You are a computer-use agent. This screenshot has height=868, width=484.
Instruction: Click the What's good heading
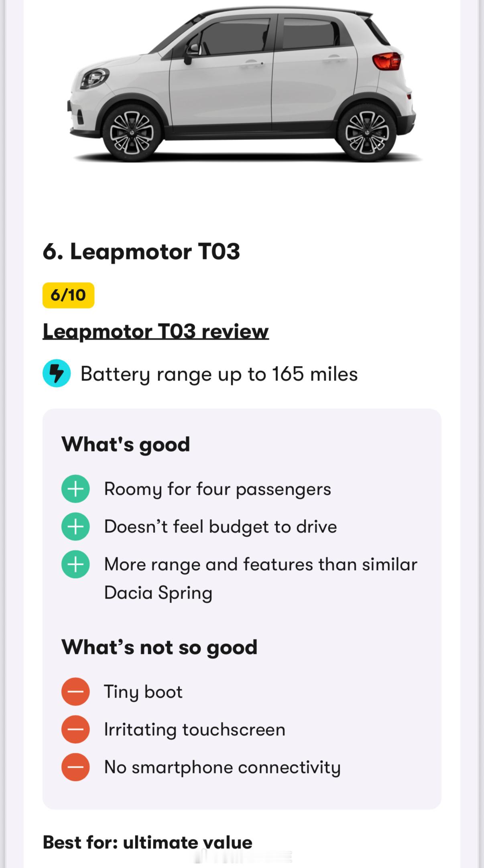tap(126, 444)
